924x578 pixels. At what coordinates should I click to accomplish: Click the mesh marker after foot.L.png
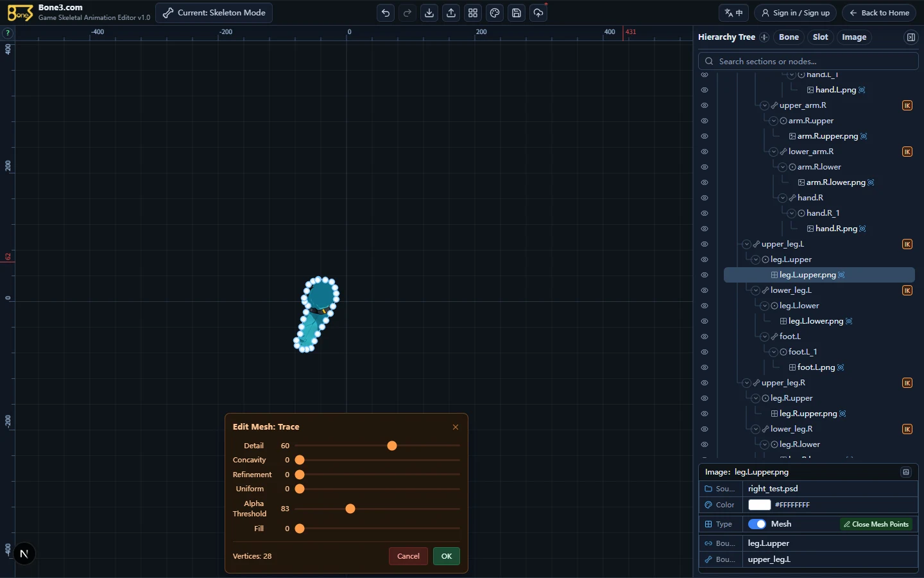coord(841,367)
